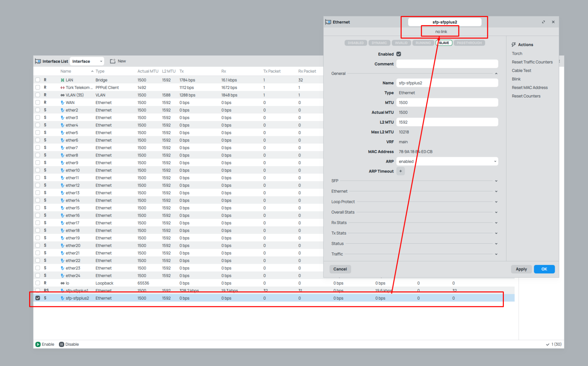Click the dialog expand window icon

544,22
